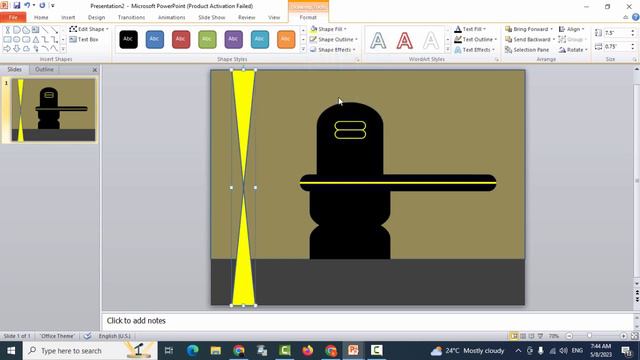640x360 pixels.
Task: Open the Rotate dropdown
Action: pos(573,49)
